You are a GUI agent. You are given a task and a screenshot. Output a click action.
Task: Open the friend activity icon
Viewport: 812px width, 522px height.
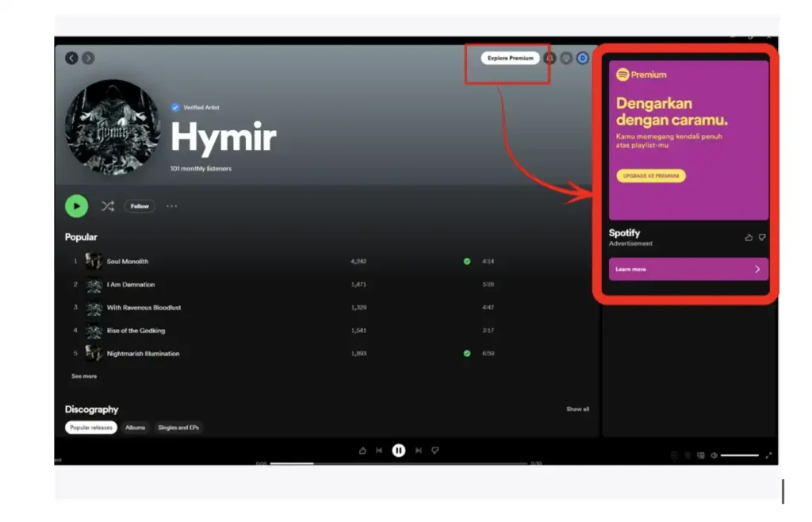coord(566,59)
